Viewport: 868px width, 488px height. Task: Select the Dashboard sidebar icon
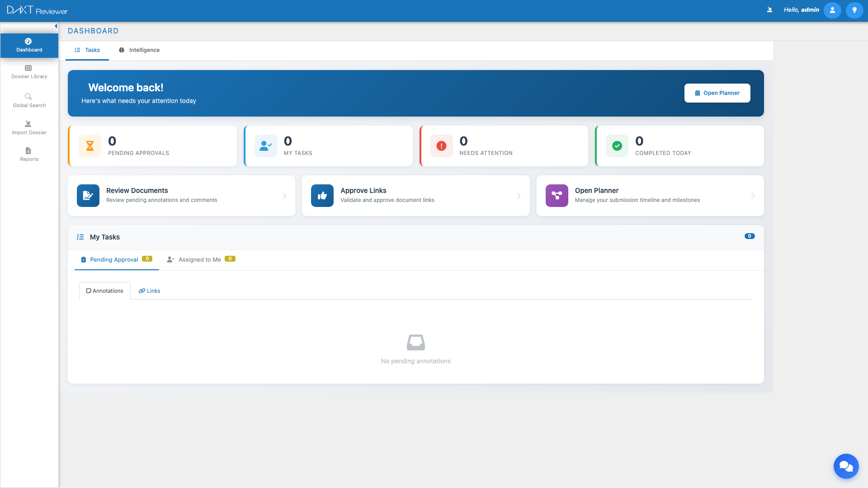click(x=28, y=41)
